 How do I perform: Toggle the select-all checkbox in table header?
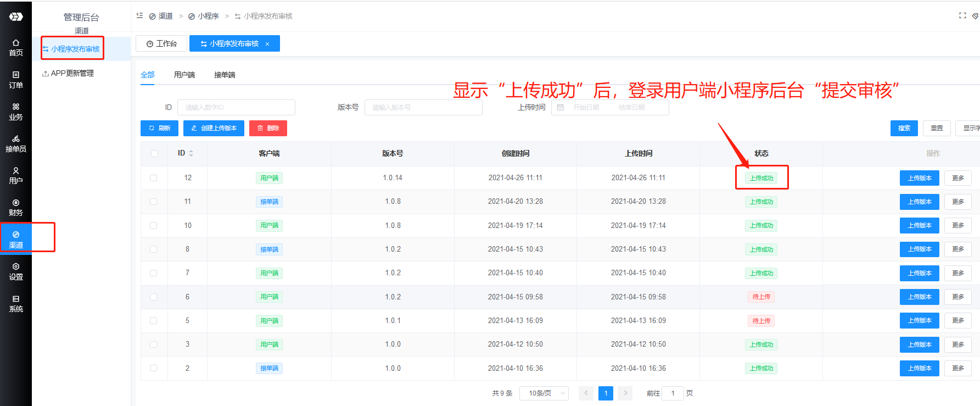tap(154, 154)
